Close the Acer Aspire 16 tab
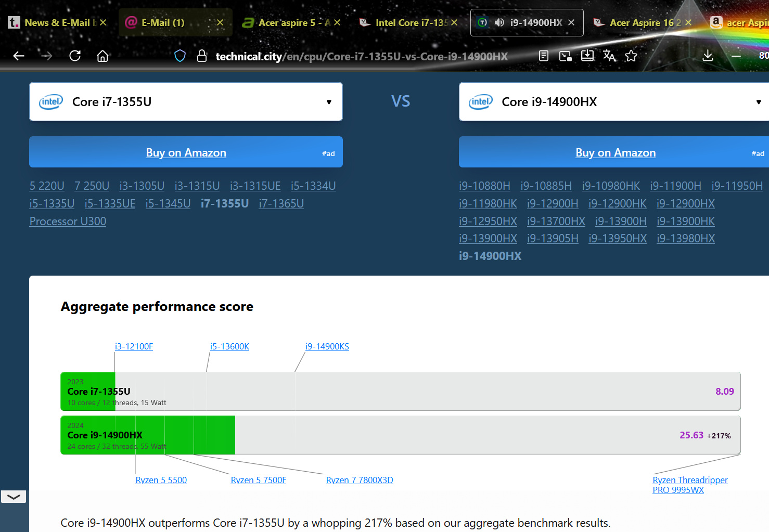Viewport: 769px width, 532px height. 688,22
